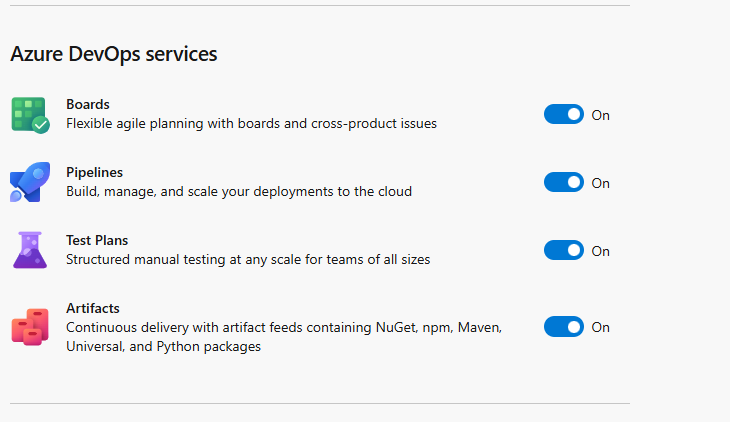The width and height of the screenshot is (730, 422).
Task: Click the purple Test Plans flask icon
Action: tap(30, 250)
